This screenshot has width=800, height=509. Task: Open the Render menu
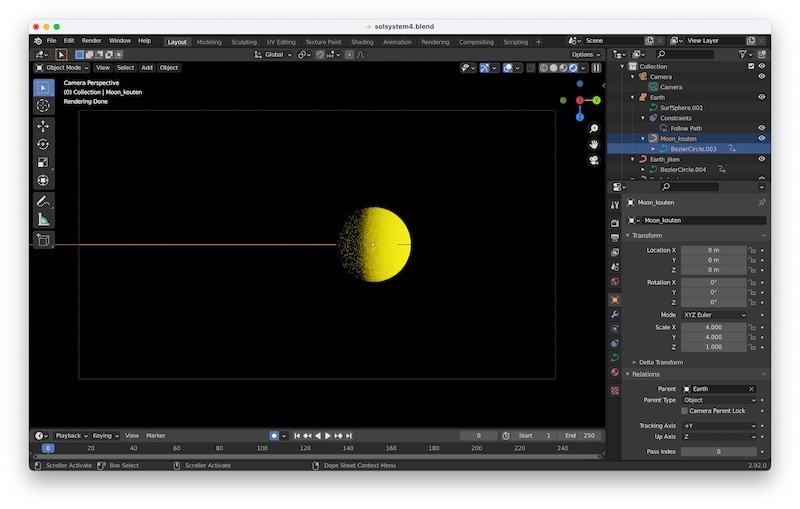click(91, 41)
